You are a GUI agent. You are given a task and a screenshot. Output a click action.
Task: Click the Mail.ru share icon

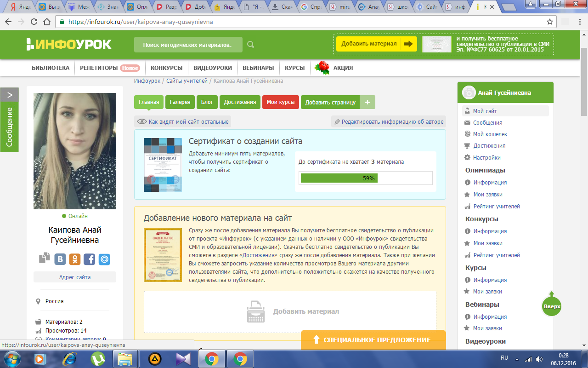(104, 259)
